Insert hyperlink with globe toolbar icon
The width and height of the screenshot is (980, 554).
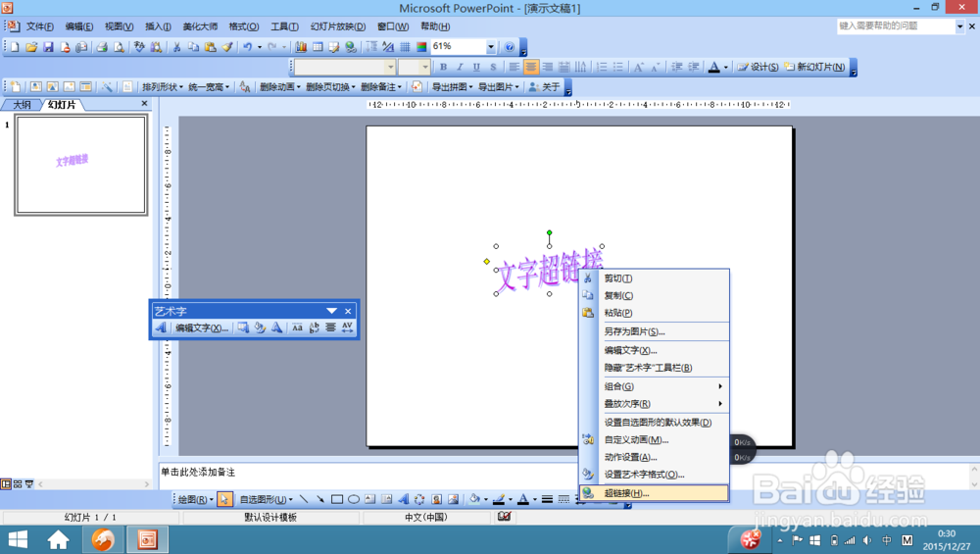point(351,47)
